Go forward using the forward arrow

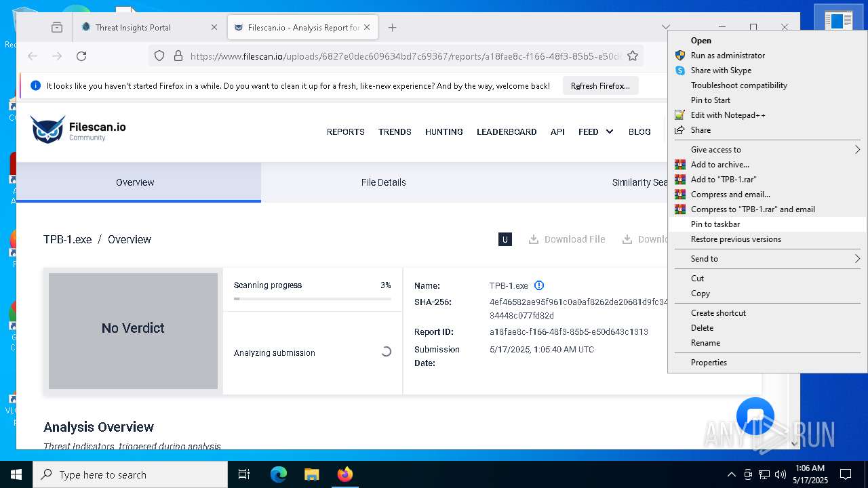pos(57,56)
